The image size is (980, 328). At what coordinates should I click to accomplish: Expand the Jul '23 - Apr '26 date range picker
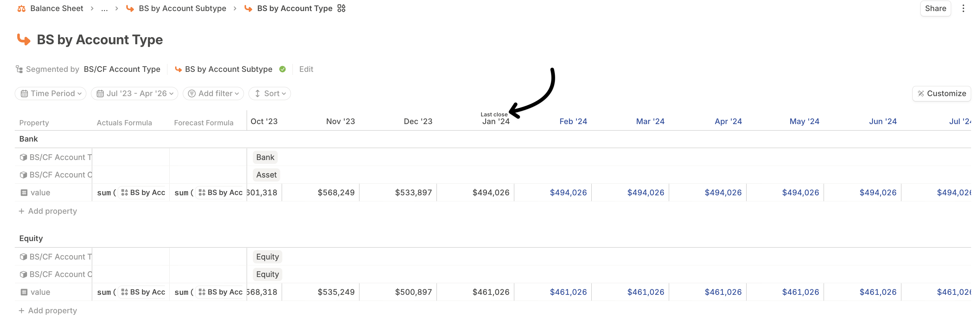[135, 94]
